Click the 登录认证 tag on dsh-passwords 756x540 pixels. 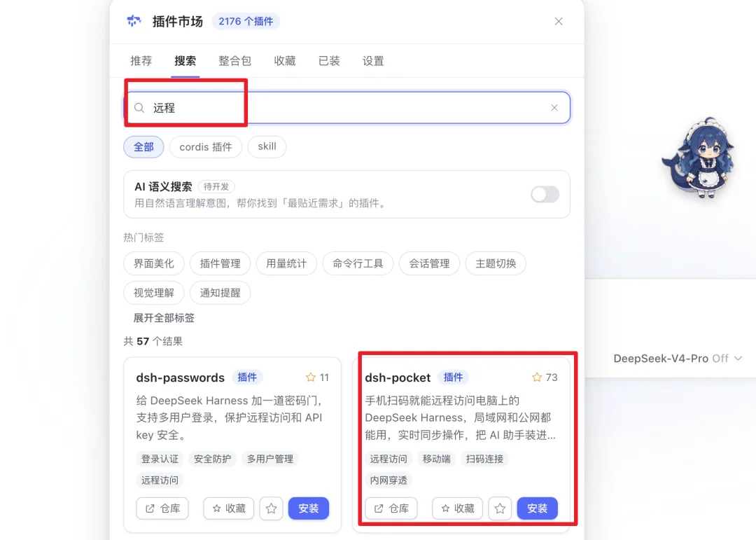pyautogui.click(x=160, y=459)
